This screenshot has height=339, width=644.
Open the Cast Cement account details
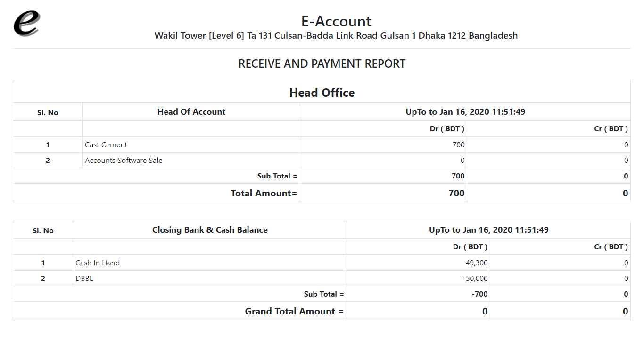coord(106,144)
